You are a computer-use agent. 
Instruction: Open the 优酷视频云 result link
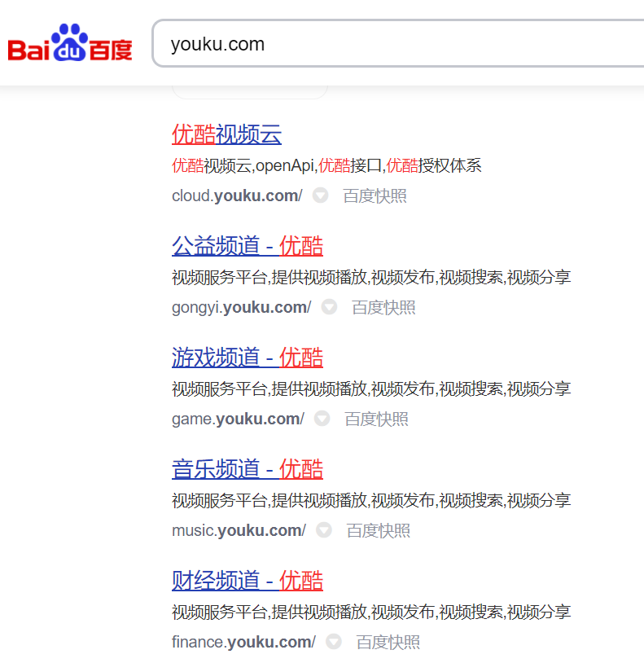226,134
